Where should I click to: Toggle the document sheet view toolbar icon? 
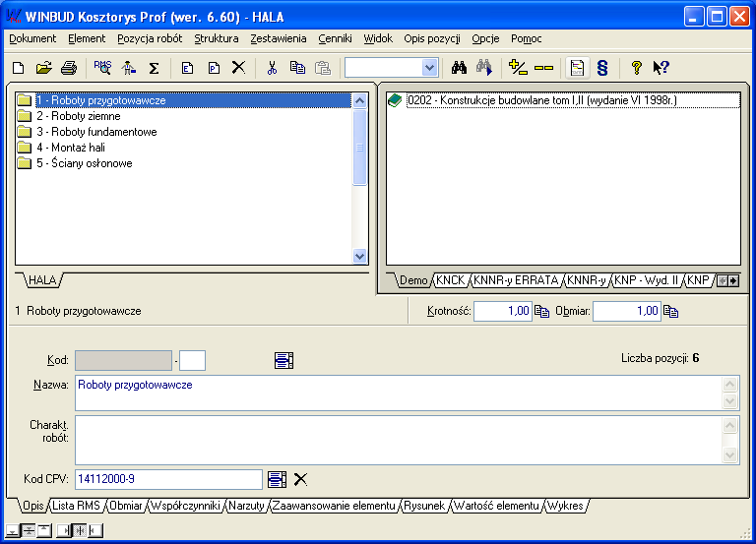click(x=577, y=68)
